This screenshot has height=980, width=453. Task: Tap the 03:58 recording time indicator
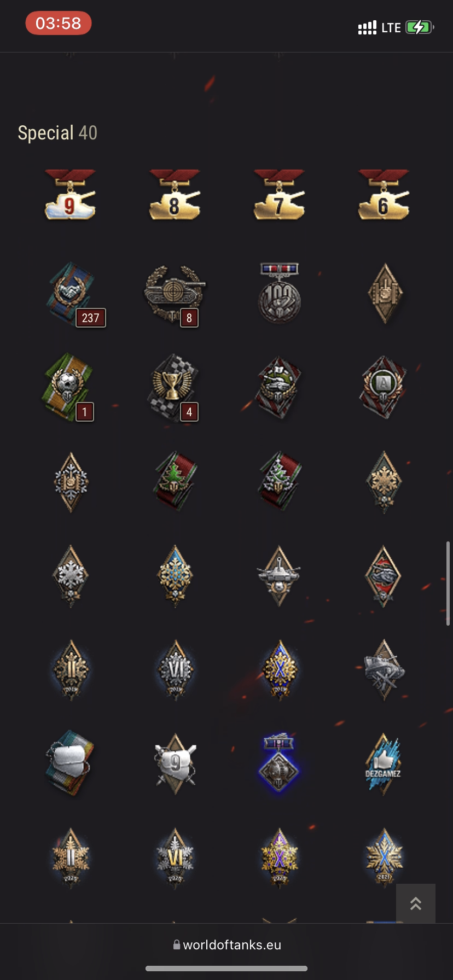[59, 24]
